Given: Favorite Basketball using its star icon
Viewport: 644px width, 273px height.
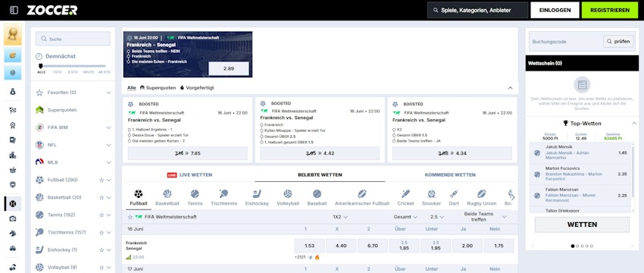Looking at the screenshot, I should click(x=102, y=198).
